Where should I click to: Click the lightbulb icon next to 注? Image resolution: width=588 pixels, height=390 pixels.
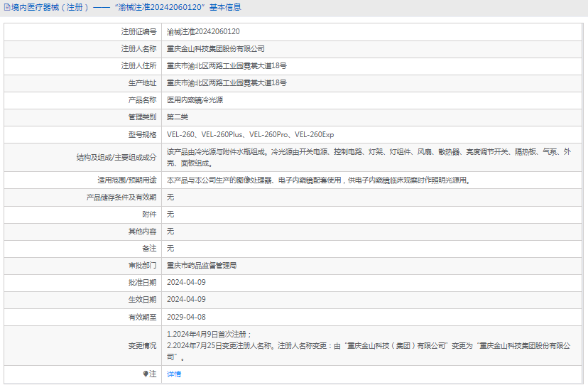146,374
